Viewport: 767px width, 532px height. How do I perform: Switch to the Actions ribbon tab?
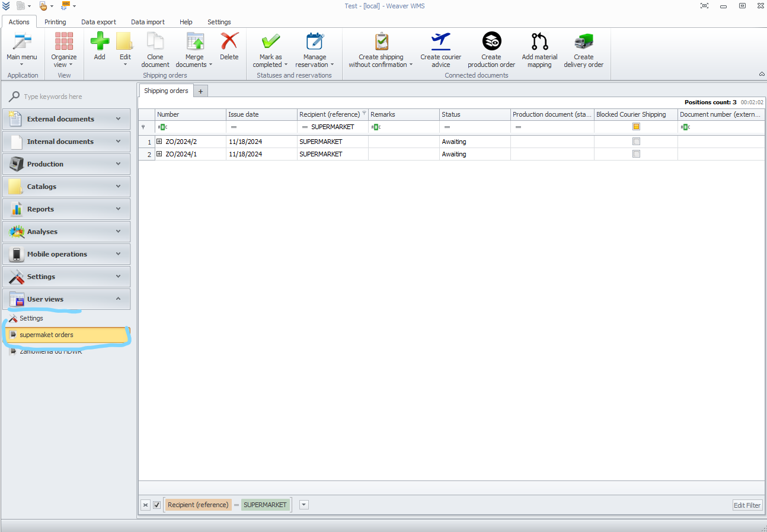[x=19, y=22]
